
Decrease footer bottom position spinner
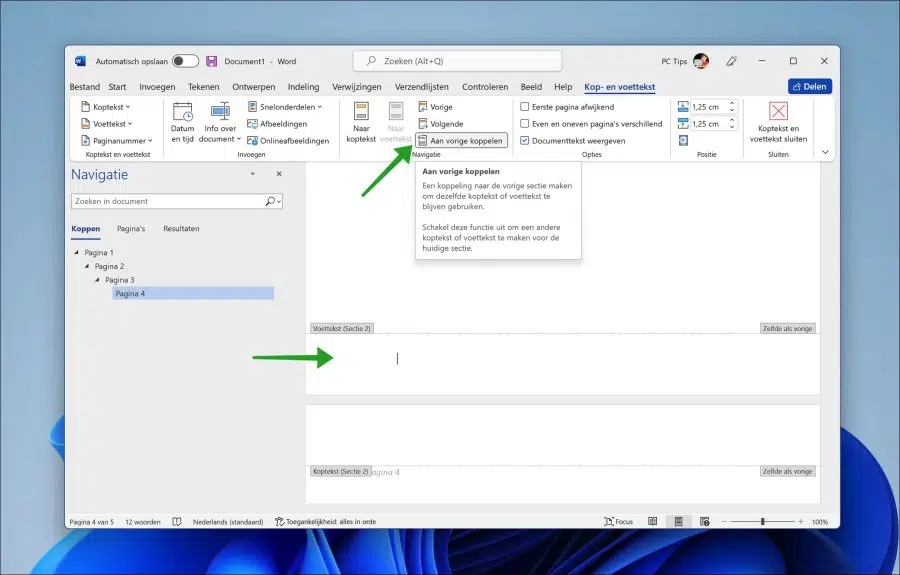click(732, 127)
